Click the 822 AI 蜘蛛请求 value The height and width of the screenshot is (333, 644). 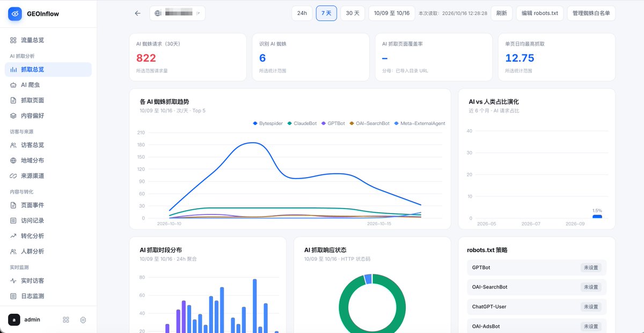(x=147, y=58)
